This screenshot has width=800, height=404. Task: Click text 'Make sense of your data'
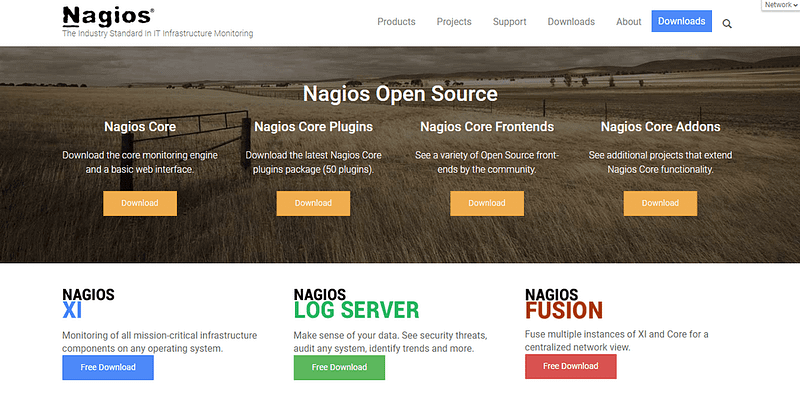pos(346,336)
